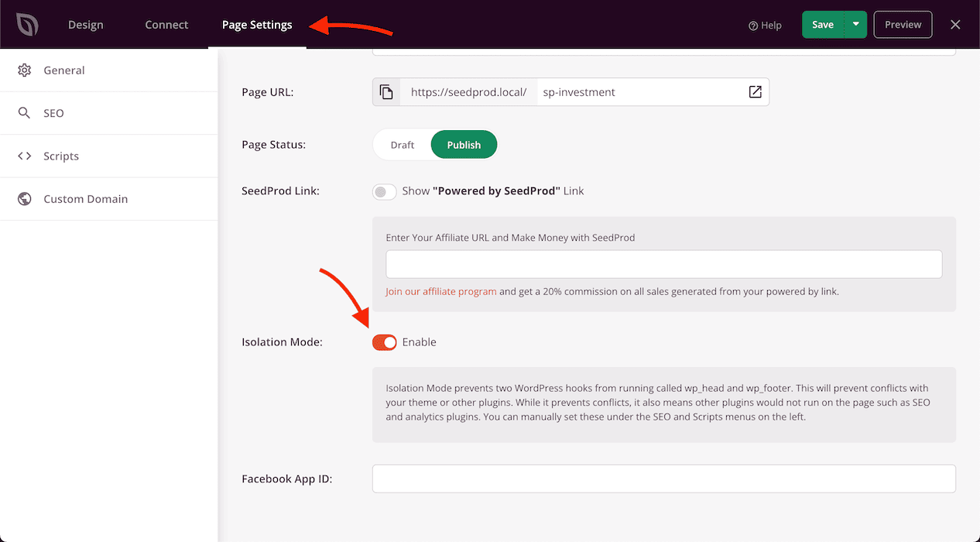Viewport: 980px width, 542px height.
Task: Click the Facebook App ID input field
Action: point(663,479)
